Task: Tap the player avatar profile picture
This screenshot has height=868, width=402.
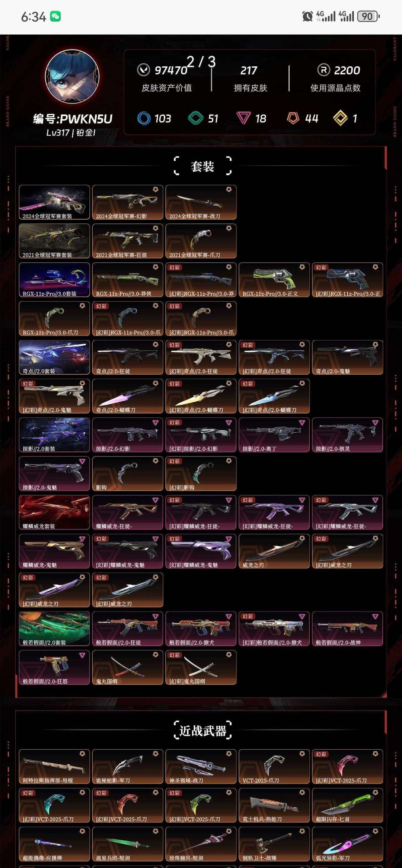Action: pos(72,76)
